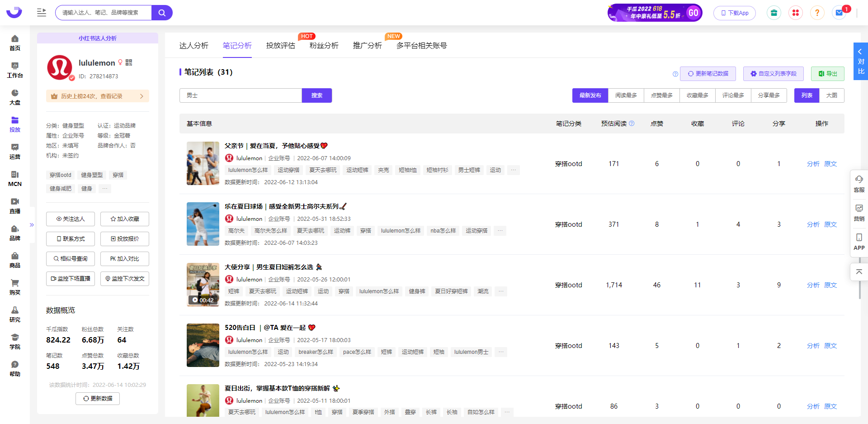Viewport: 868px width, 424px height.
Task: Click 原文 link for 520告白日 note
Action: coord(830,346)
